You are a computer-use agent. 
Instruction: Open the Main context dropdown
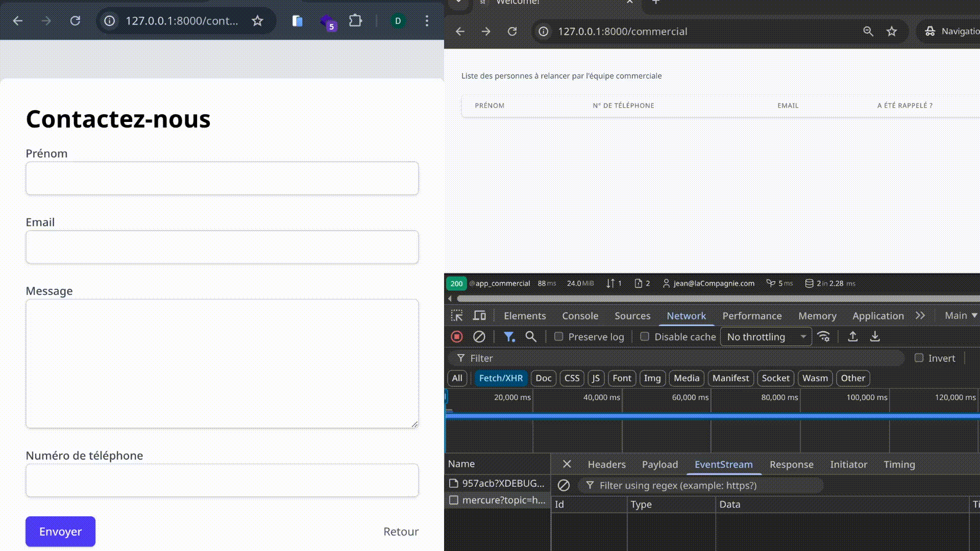[x=961, y=316]
